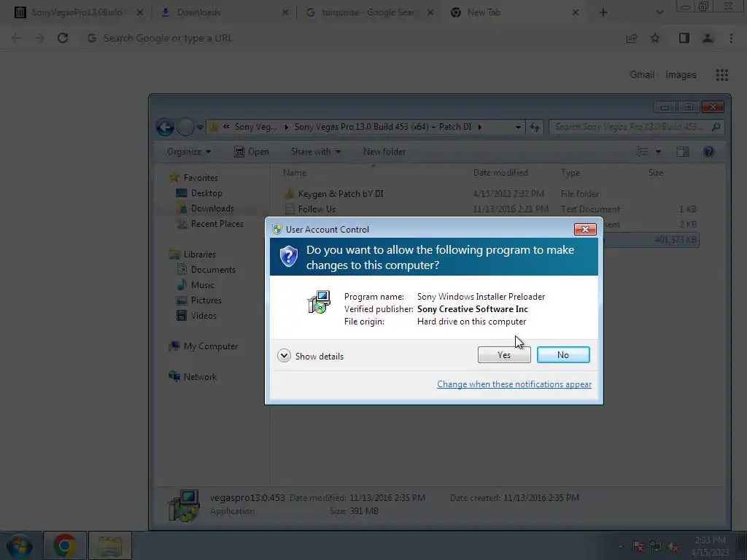Open Chrome profile icon
The height and width of the screenshot is (560, 747).
coord(708,38)
